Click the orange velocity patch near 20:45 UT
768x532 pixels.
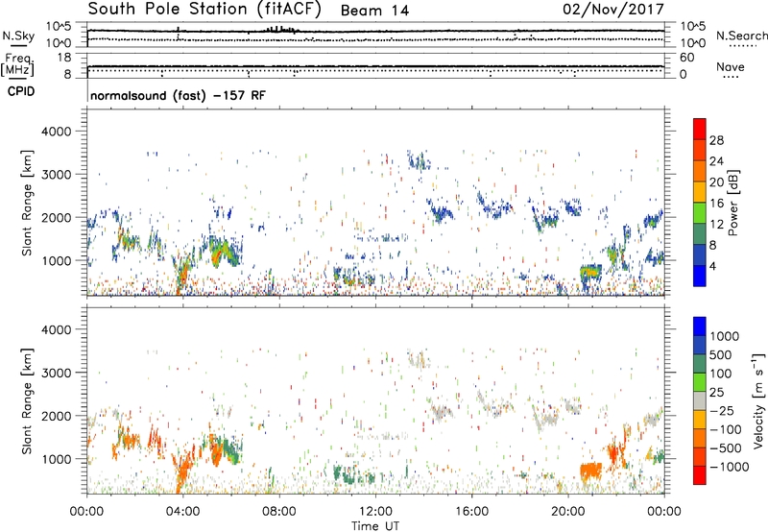[x=590, y=471]
